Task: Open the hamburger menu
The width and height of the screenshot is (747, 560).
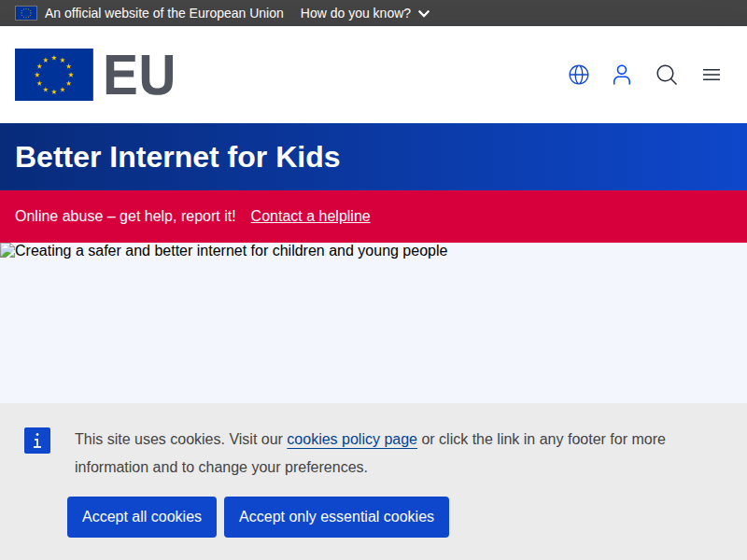Action: click(x=712, y=75)
